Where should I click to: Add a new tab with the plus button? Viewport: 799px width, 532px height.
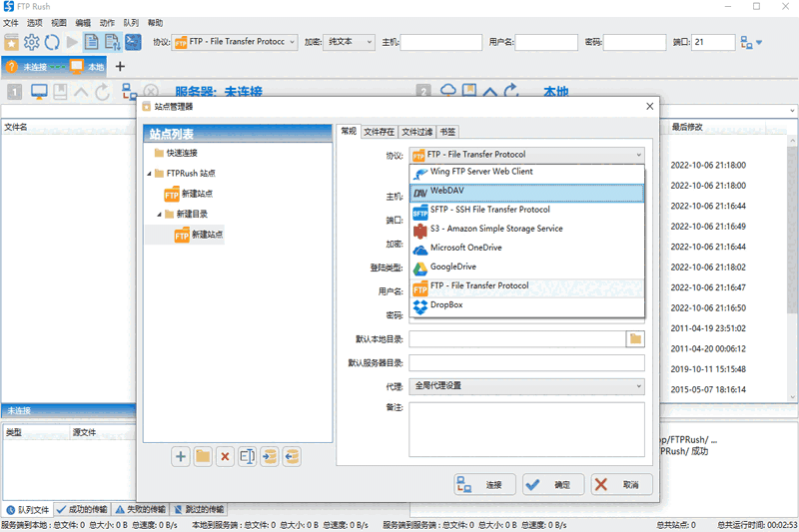coord(120,66)
